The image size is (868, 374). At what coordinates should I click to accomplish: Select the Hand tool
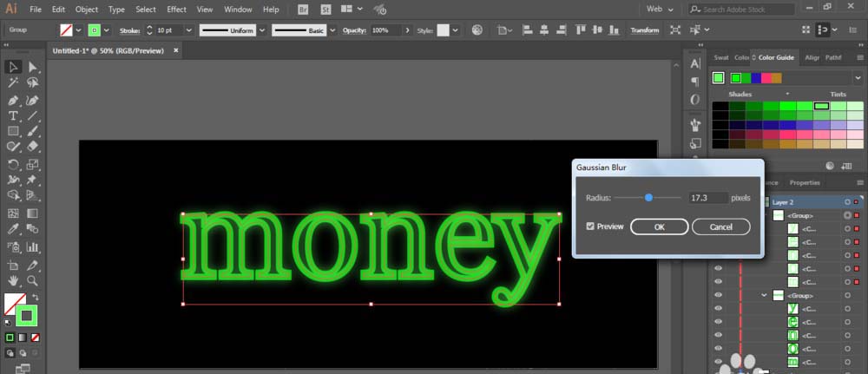(x=13, y=280)
